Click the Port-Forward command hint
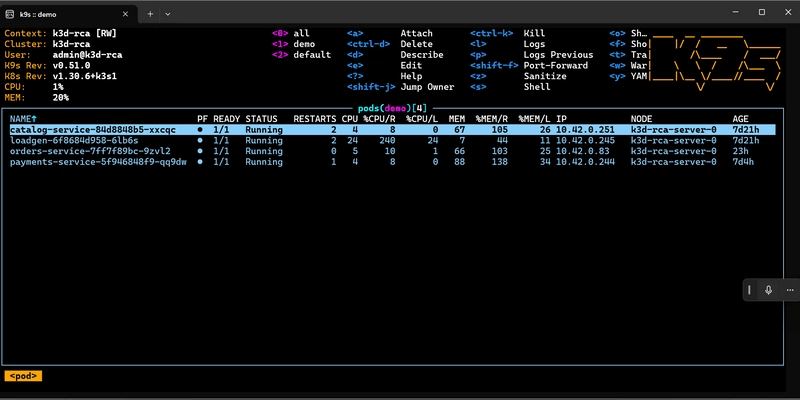 [556, 65]
